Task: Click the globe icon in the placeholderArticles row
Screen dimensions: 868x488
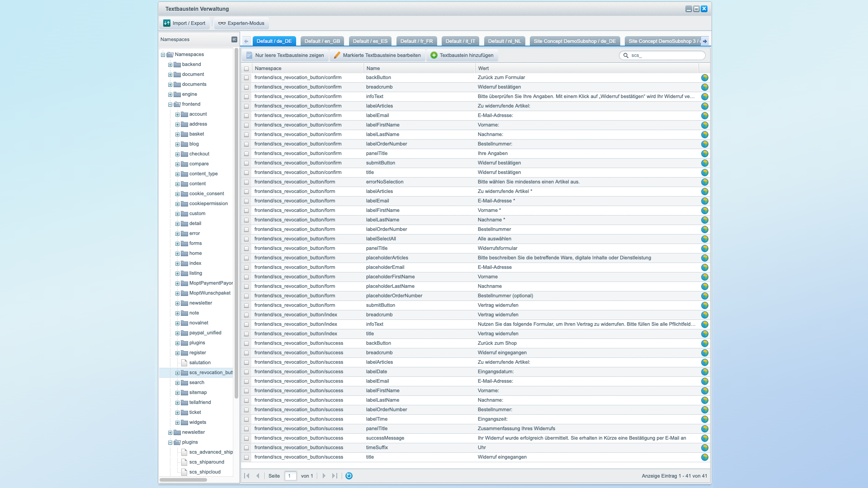Action: (704, 258)
